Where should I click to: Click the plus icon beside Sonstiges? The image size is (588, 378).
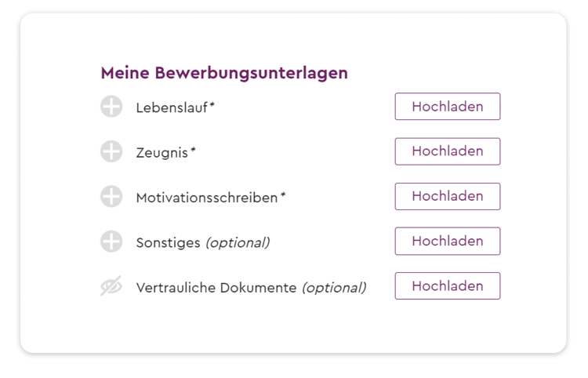point(111,241)
